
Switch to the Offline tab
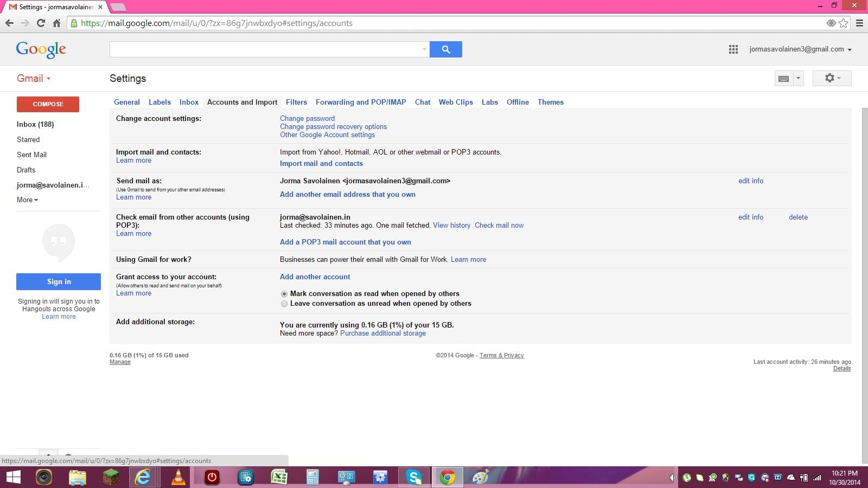pyautogui.click(x=518, y=102)
